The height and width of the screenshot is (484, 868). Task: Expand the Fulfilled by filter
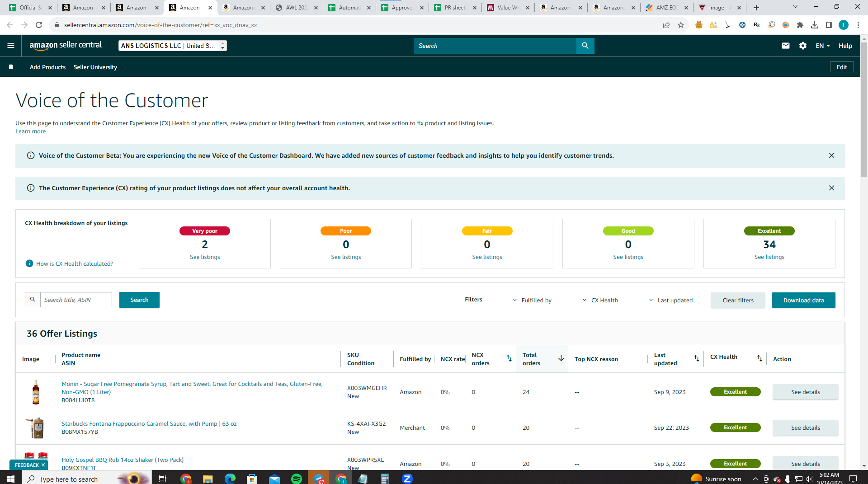click(x=532, y=300)
